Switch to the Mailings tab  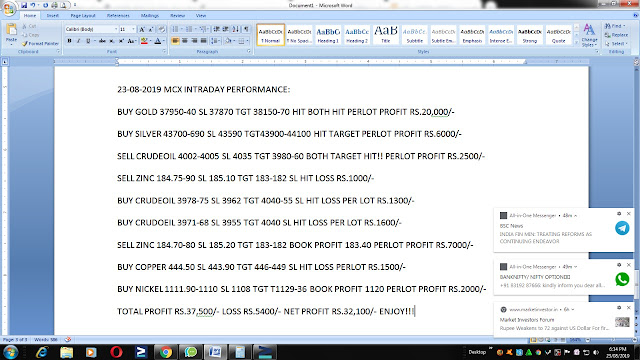click(x=150, y=16)
